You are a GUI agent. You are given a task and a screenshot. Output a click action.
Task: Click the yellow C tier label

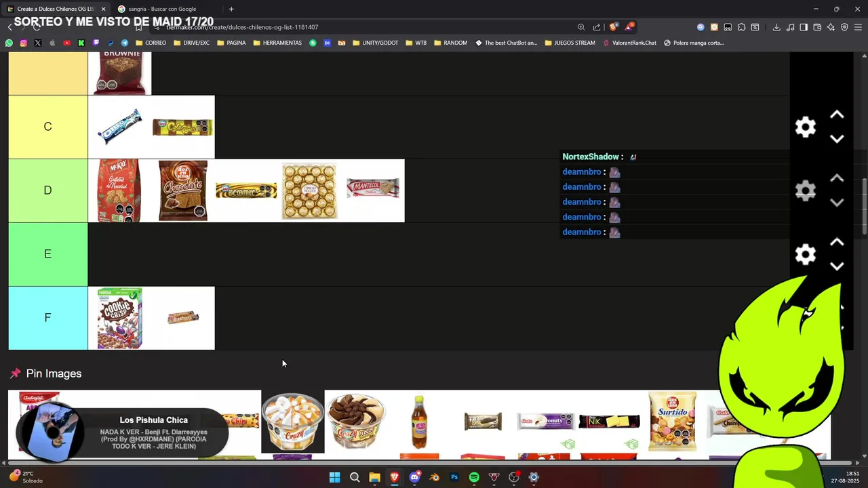[48, 127]
